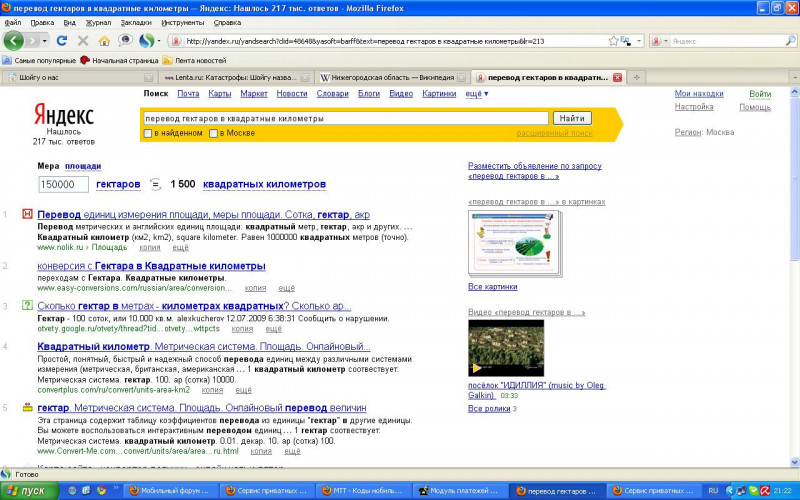Viewport: 800px width, 500px height.
Task: Open the Картинки search category link
Action: point(439,94)
